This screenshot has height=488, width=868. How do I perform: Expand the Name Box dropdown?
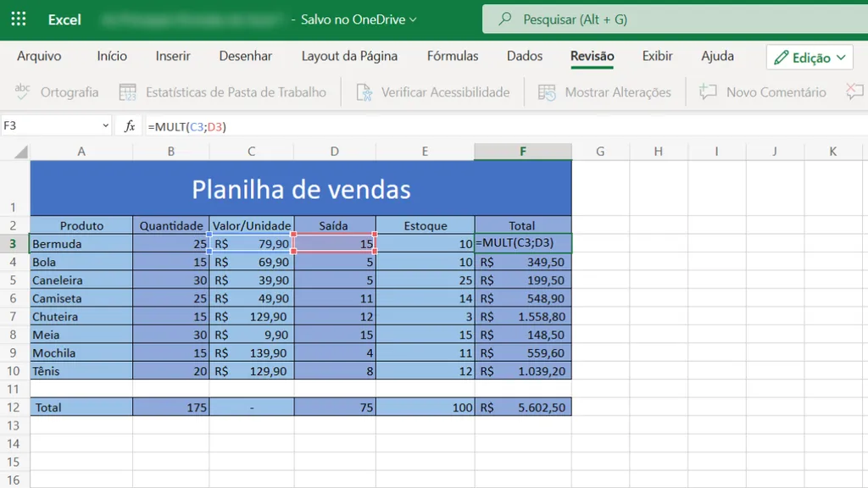(103, 125)
